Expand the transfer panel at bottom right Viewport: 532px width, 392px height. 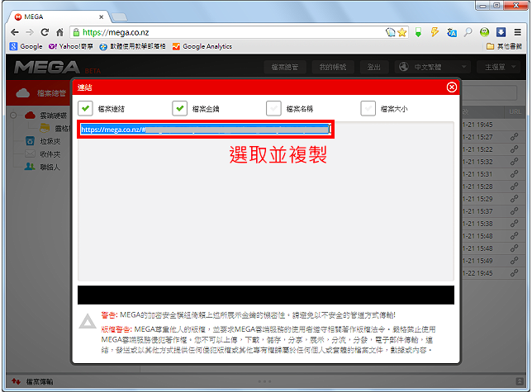point(520,381)
